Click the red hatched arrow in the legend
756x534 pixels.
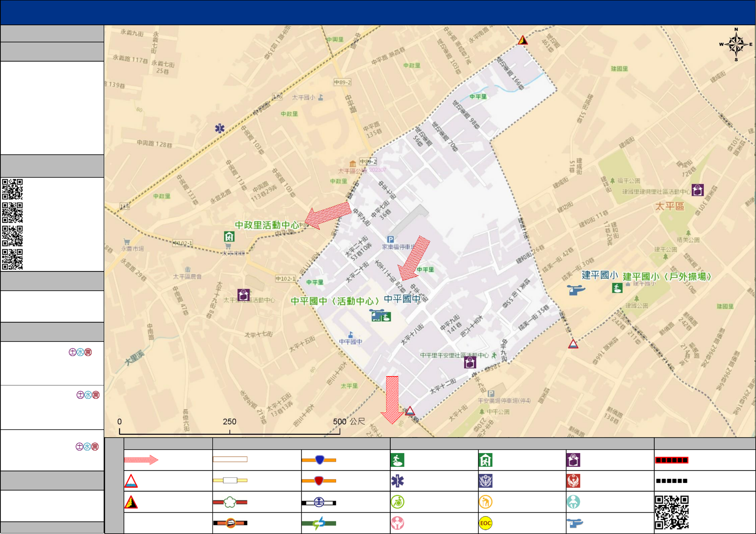141,460
